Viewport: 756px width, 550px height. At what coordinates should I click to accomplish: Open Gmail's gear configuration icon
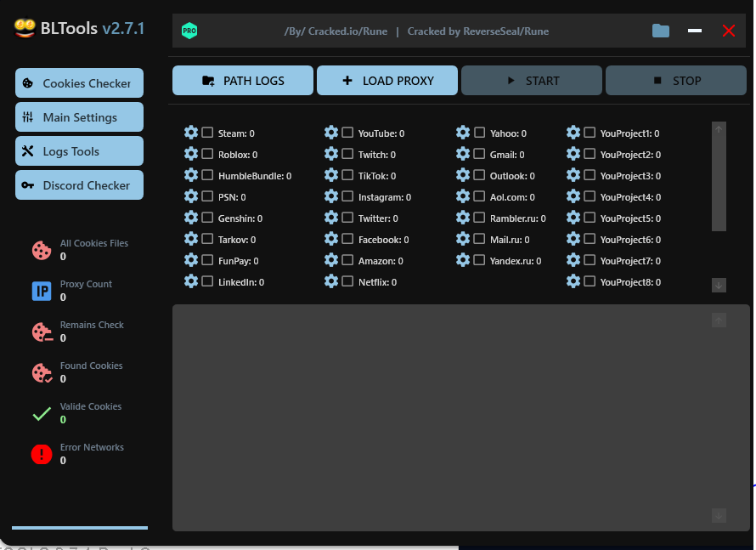pos(463,154)
